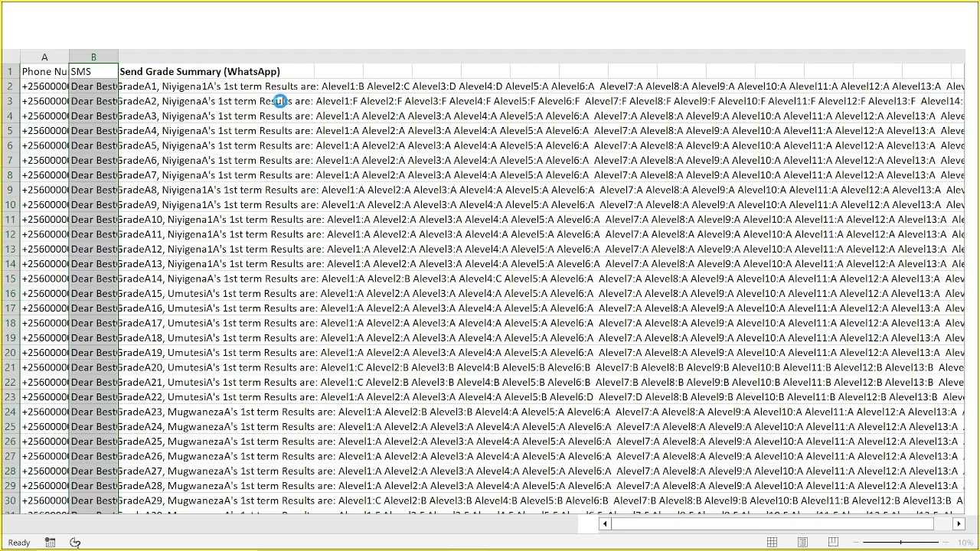Click the 'Ready' status bar text
Image resolution: width=980 pixels, height=551 pixels.
pos(19,543)
